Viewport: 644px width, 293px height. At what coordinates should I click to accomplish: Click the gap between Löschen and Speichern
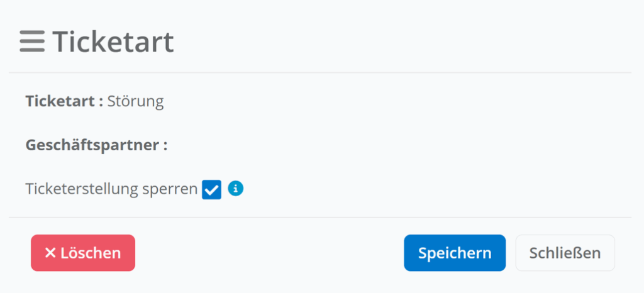(269, 253)
